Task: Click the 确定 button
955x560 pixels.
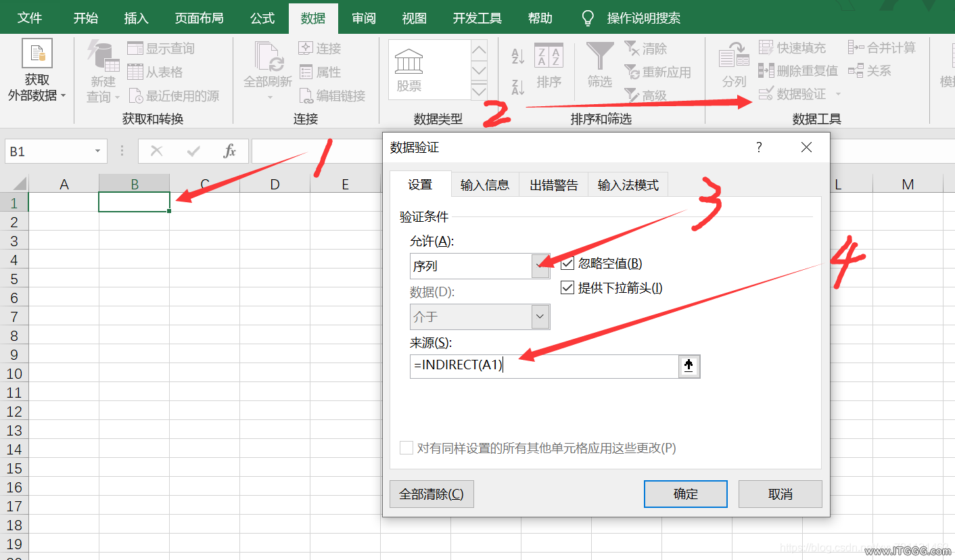Action: coord(685,494)
